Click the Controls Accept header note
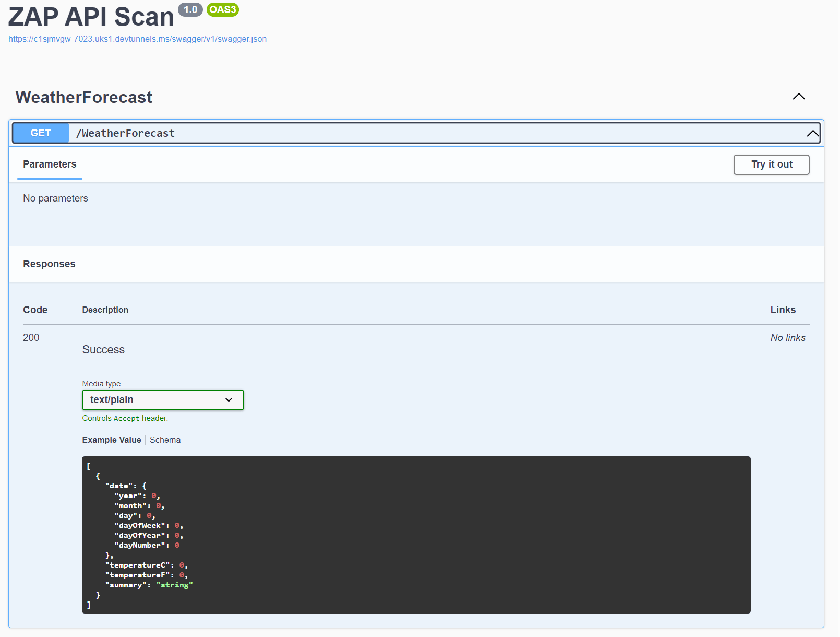 click(125, 418)
